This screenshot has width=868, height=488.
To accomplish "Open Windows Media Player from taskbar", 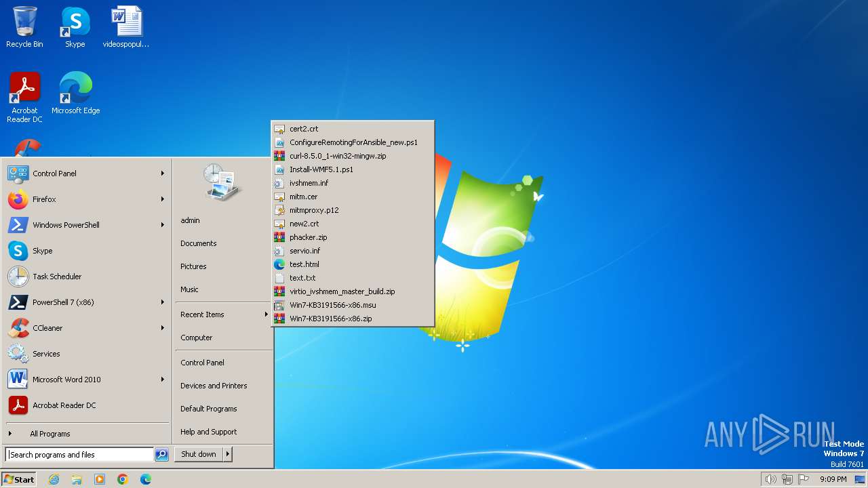I will (100, 479).
